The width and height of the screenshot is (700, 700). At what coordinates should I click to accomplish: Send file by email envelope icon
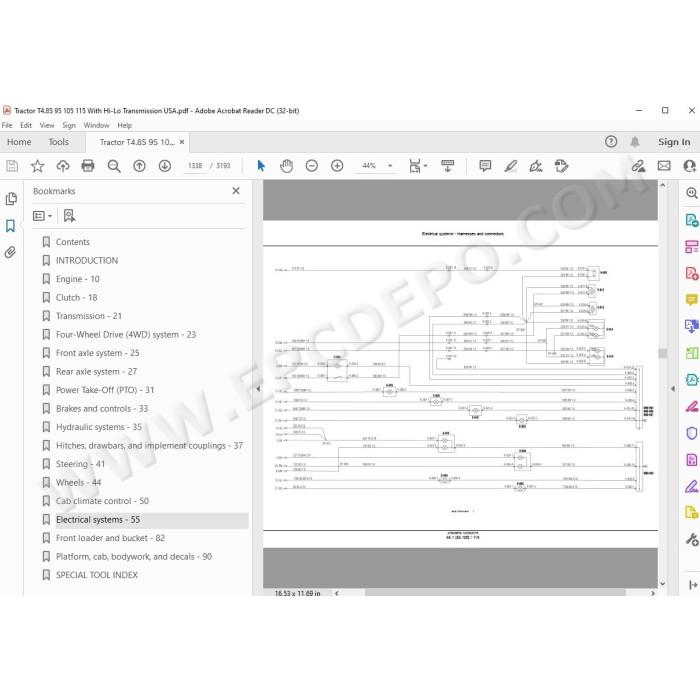tap(664, 166)
